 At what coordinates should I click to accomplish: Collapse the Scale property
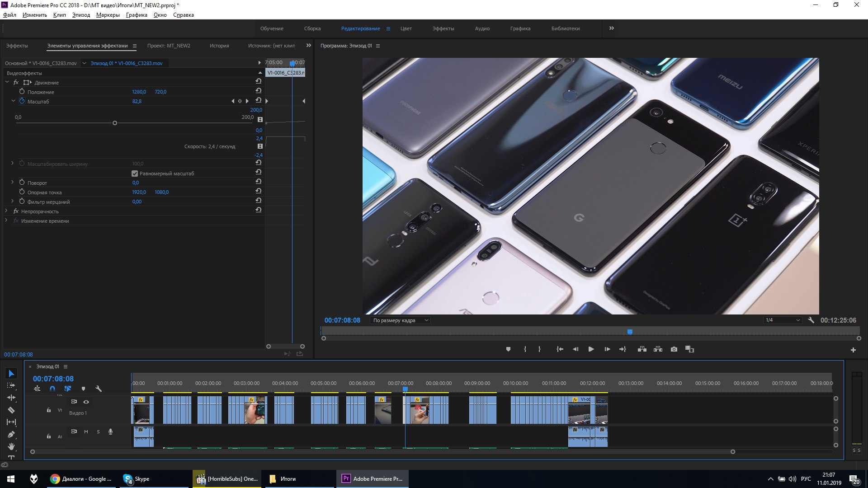[13, 101]
